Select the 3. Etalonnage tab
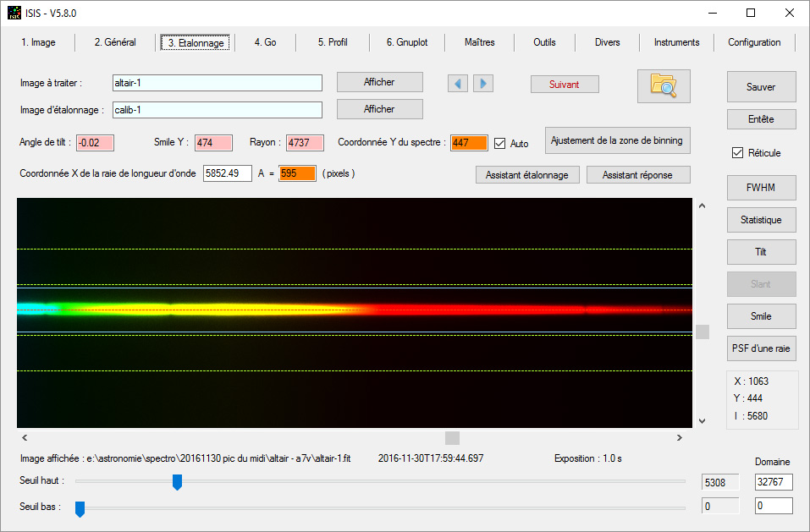 pos(196,43)
